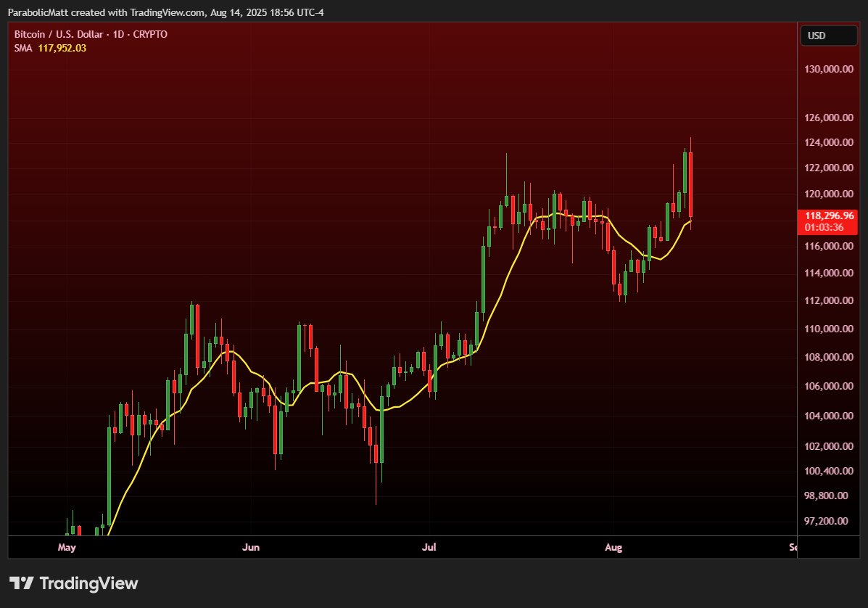
Task: Click the 102,000.00 price axis label
Action: click(828, 446)
